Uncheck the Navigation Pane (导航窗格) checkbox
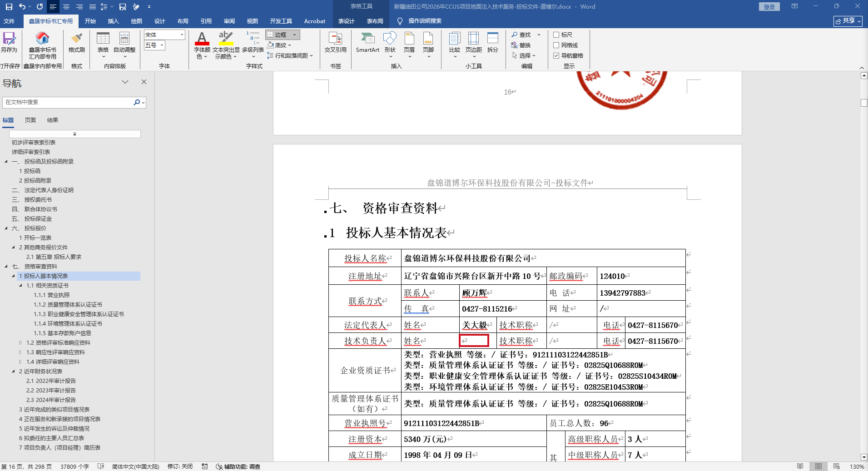 pyautogui.click(x=556, y=56)
